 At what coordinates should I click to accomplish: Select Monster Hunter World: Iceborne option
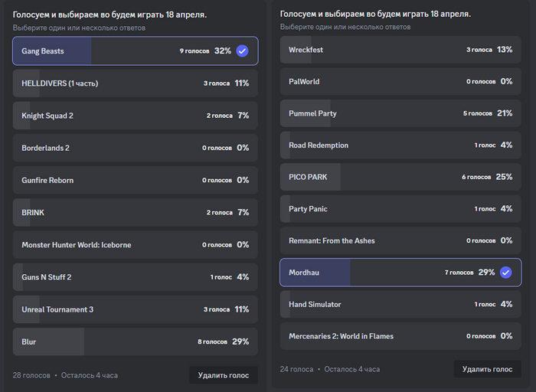coord(136,245)
